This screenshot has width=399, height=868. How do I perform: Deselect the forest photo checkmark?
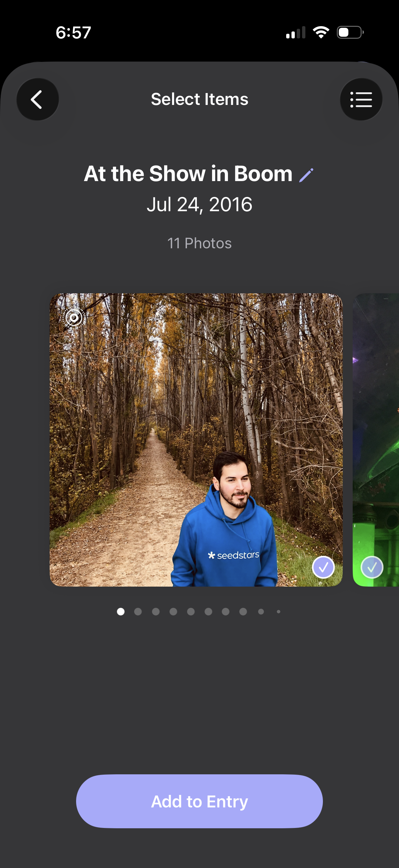323,567
